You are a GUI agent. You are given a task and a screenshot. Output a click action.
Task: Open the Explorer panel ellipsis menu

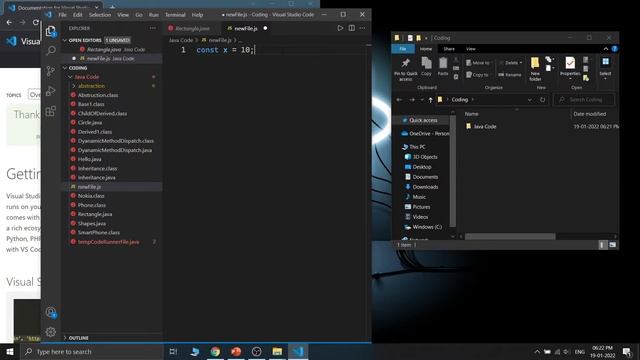(x=153, y=28)
